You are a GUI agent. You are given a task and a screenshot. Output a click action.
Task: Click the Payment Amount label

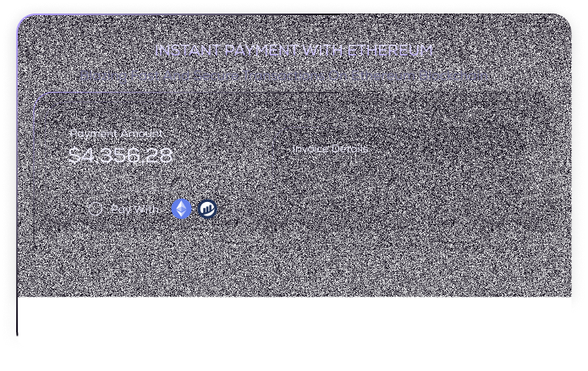[116, 134]
